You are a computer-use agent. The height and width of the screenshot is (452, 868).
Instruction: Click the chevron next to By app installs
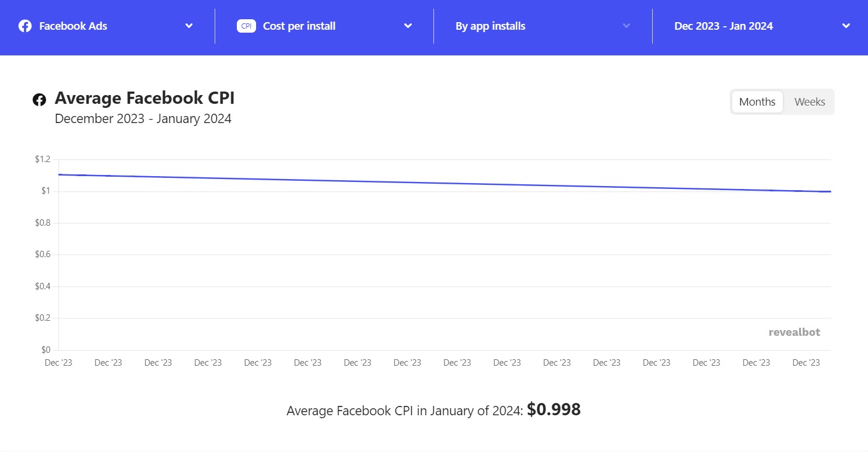[626, 26]
